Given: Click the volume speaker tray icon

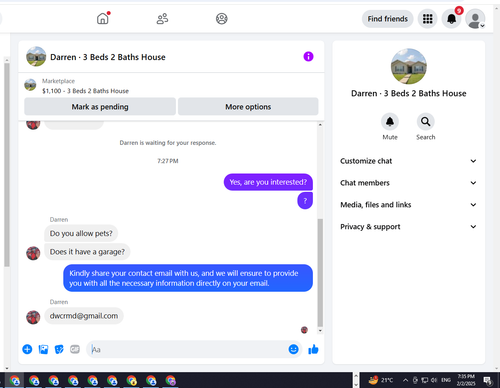Looking at the screenshot, I should 434,380.
